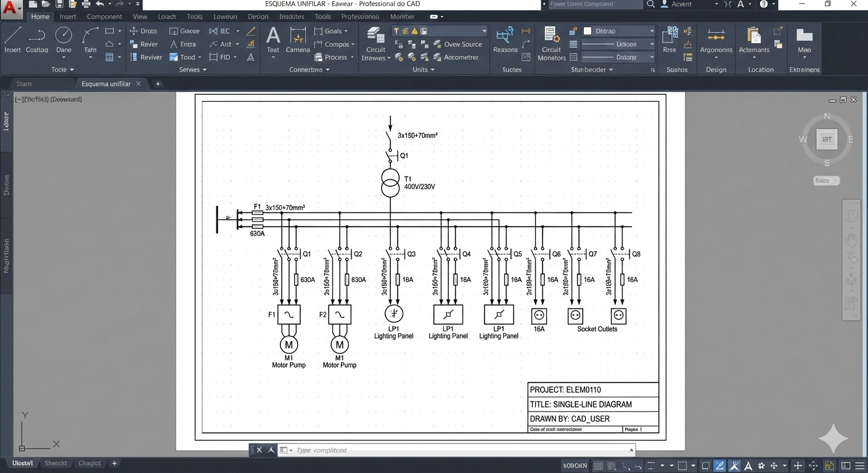Click the pan hand icon in navigation bar
Image resolution: width=868 pixels, height=473 pixels.
tap(851, 239)
